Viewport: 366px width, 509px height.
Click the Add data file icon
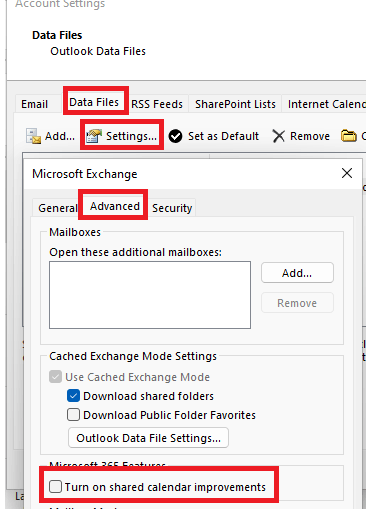tap(33, 136)
